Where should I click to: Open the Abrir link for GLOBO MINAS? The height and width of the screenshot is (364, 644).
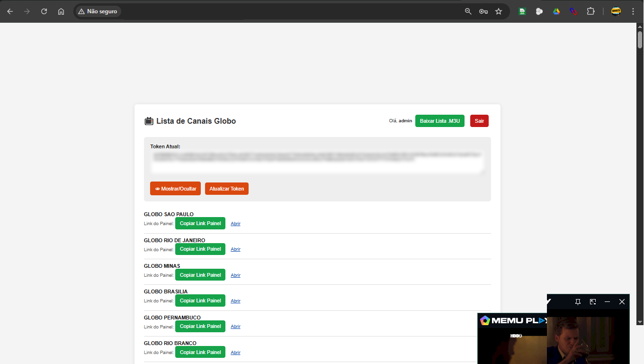235,275
